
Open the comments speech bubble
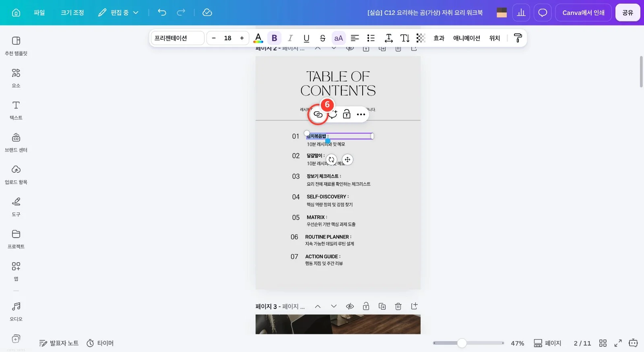click(543, 12)
